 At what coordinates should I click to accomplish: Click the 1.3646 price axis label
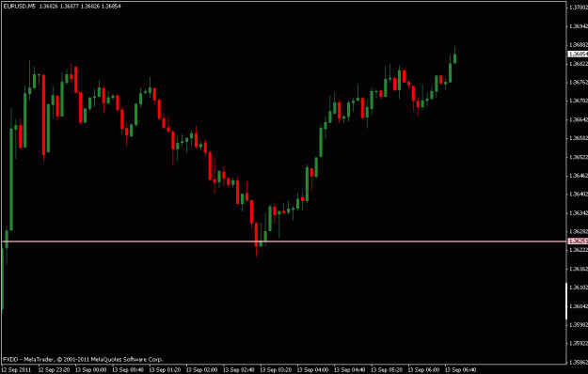tap(579, 175)
